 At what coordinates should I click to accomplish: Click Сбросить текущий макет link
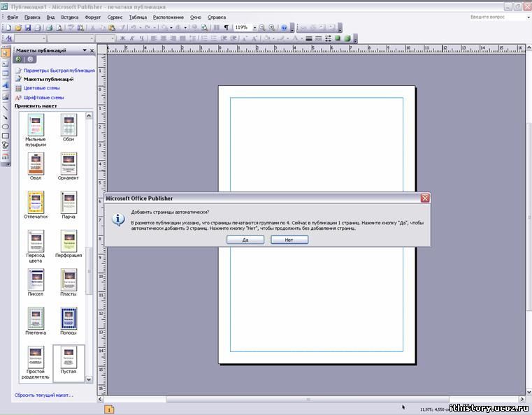[x=44, y=395]
